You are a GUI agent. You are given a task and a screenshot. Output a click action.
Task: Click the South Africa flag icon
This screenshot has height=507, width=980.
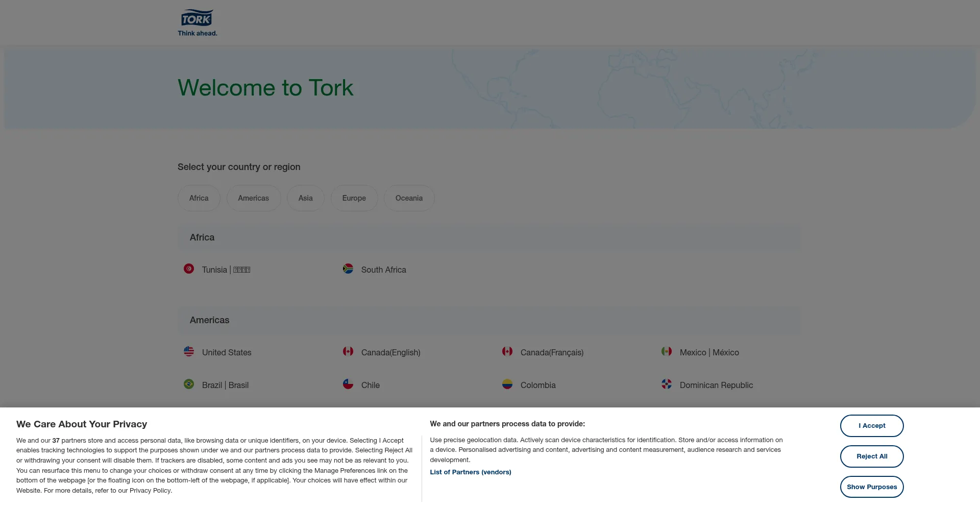click(x=348, y=269)
